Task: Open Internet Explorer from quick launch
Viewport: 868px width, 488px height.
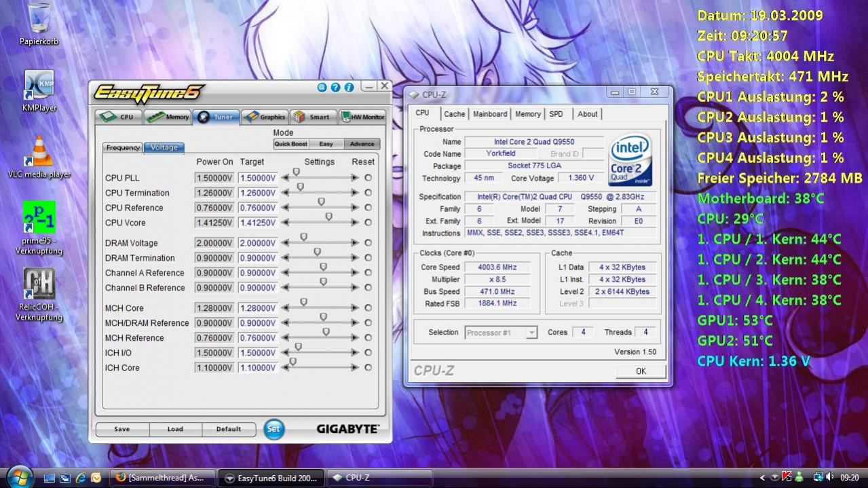Action: click(x=81, y=478)
